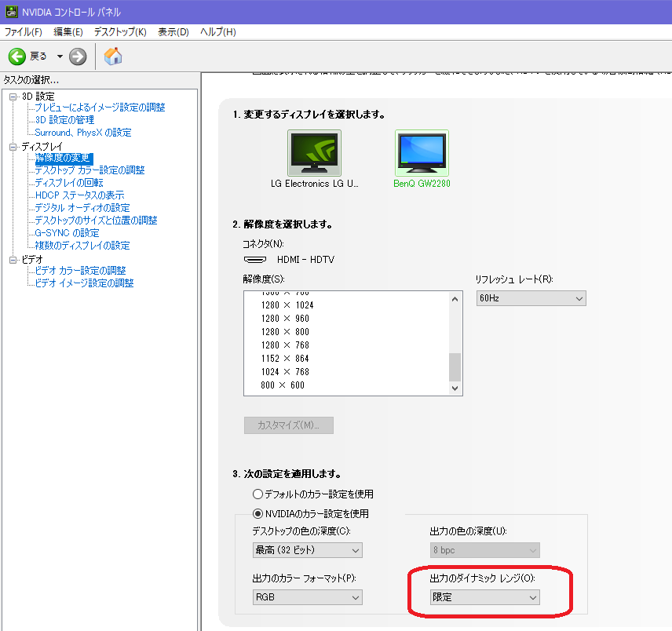Open G-SYNC の設定 in task tree
The width and height of the screenshot is (672, 631).
coord(67,233)
